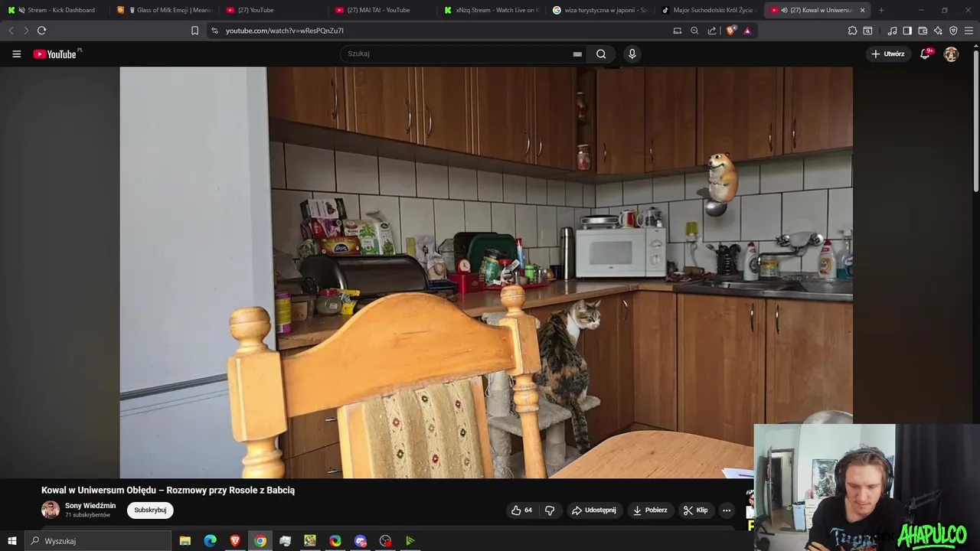980x551 pixels.
Task: Click the video title Kowal w Uniwersum Obłędu
Action: click(168, 490)
